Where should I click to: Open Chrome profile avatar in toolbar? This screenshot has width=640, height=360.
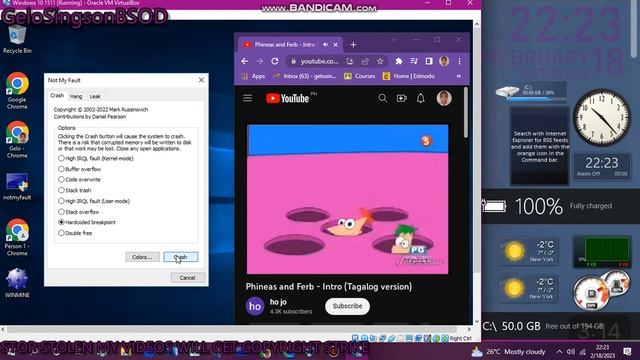tap(444, 61)
